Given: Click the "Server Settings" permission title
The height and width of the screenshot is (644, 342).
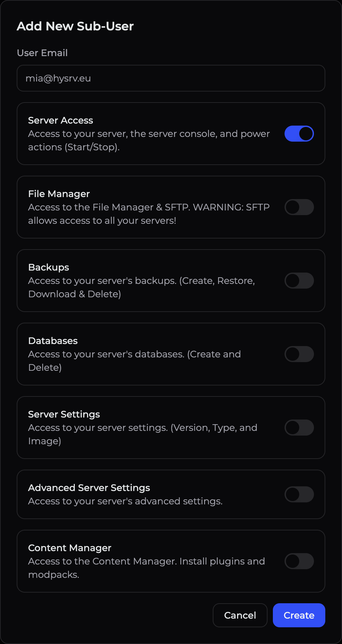Looking at the screenshot, I should 64,414.
